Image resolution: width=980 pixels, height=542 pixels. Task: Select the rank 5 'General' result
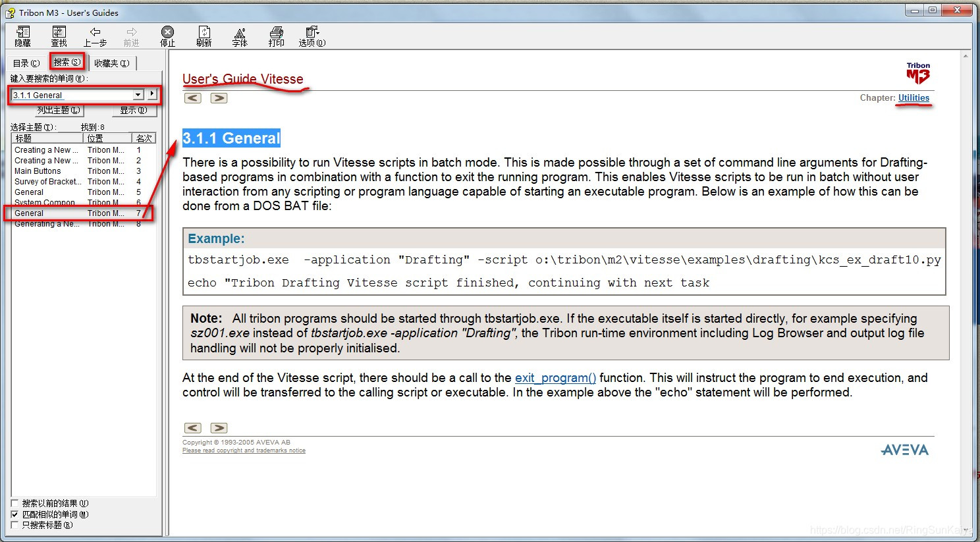click(x=83, y=192)
